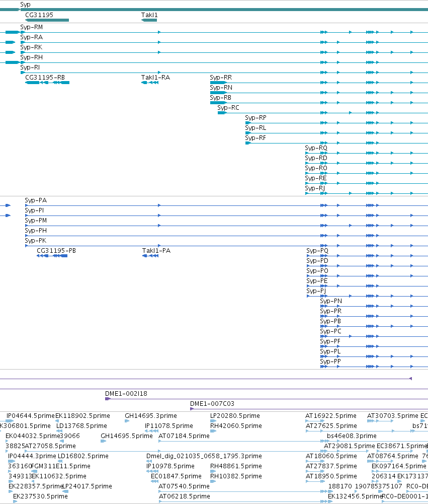Click transcript label Syp-RN
The height and width of the screenshot is (504, 428).
click(221, 88)
